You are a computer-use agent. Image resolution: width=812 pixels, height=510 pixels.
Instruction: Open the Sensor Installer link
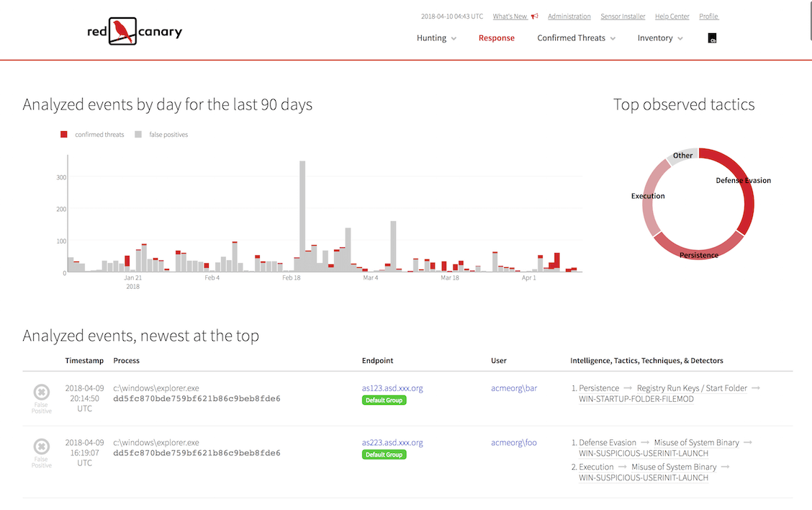coord(623,17)
